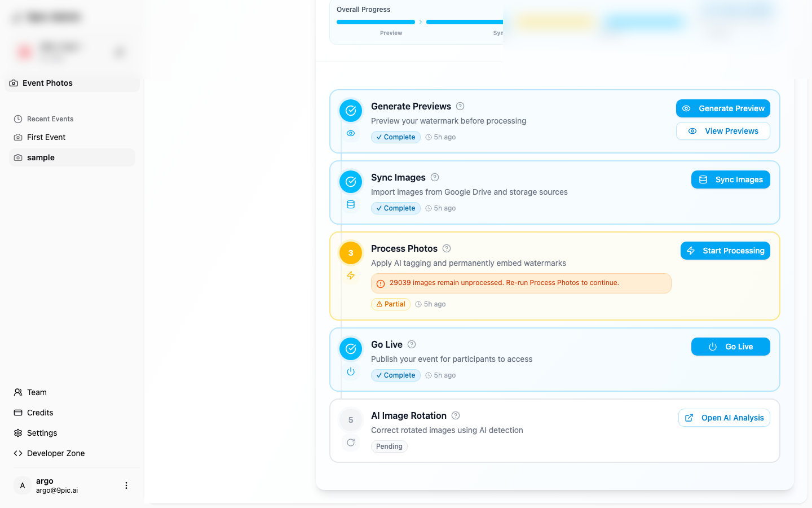Click the info icon beside AI Image Rotation

(456, 415)
